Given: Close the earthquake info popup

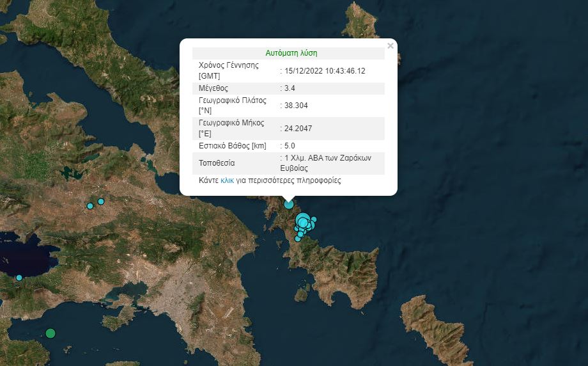Looking at the screenshot, I should click(x=390, y=46).
